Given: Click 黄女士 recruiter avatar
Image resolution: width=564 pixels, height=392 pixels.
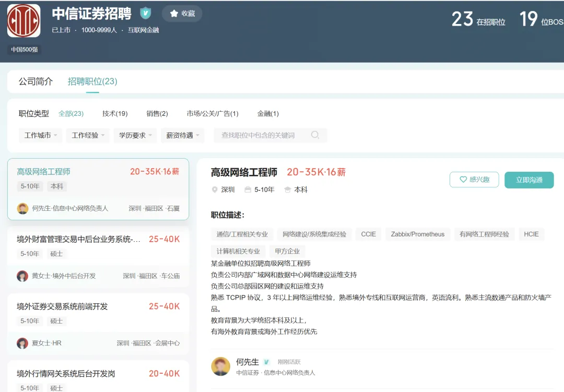Looking at the screenshot, I should [x=22, y=276].
